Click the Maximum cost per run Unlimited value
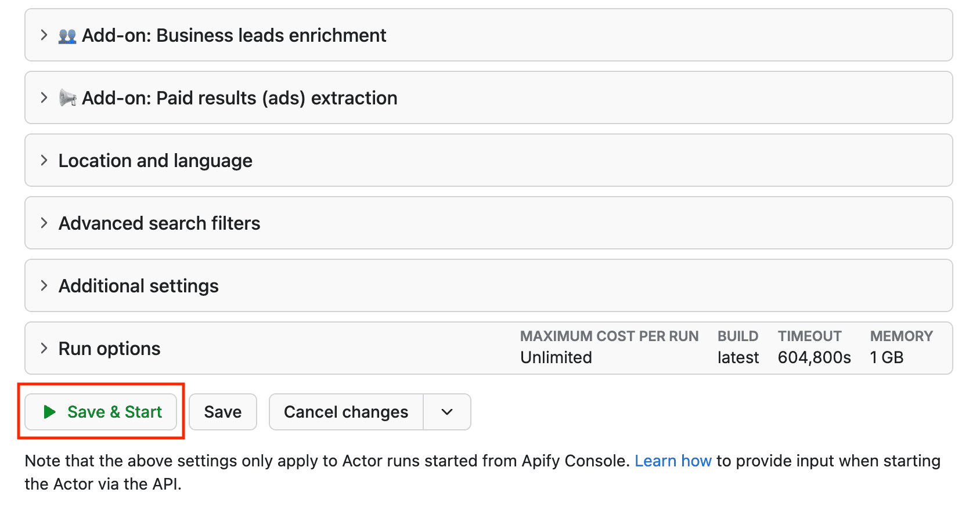This screenshot has width=980, height=507. pos(556,357)
